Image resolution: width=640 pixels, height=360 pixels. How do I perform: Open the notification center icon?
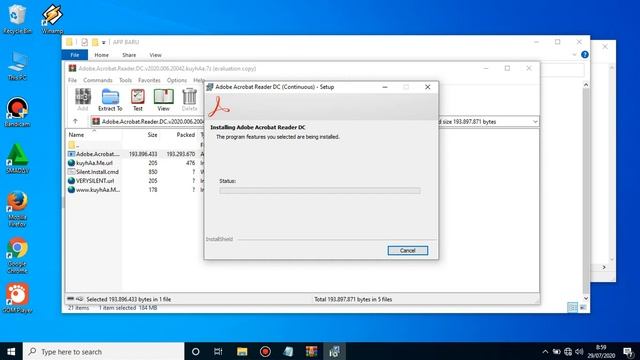629,351
